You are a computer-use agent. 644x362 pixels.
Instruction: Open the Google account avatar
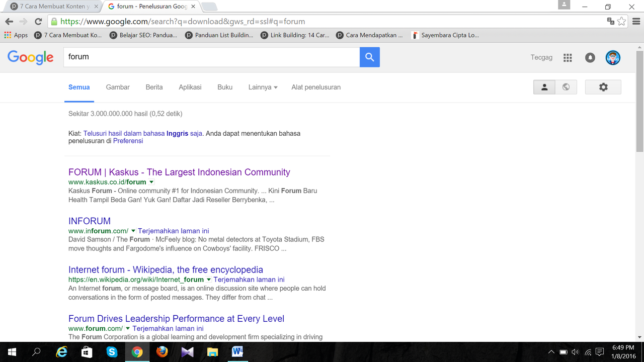[x=613, y=57]
